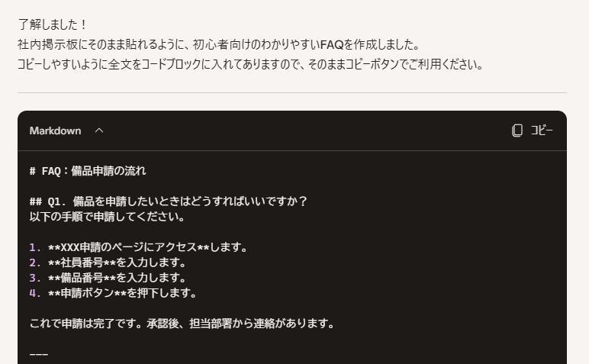Click the purple list number '1.'
Viewport: 589px width, 364px height.
(35, 247)
